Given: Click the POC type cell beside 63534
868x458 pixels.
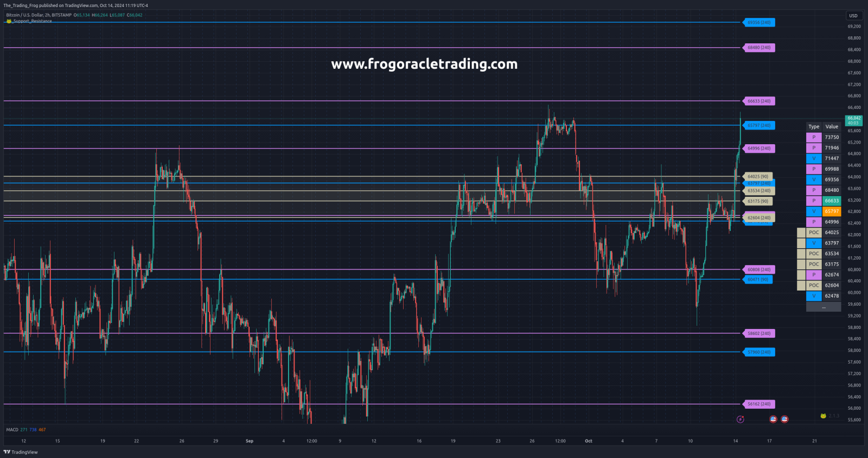Looking at the screenshot, I should coord(814,254).
